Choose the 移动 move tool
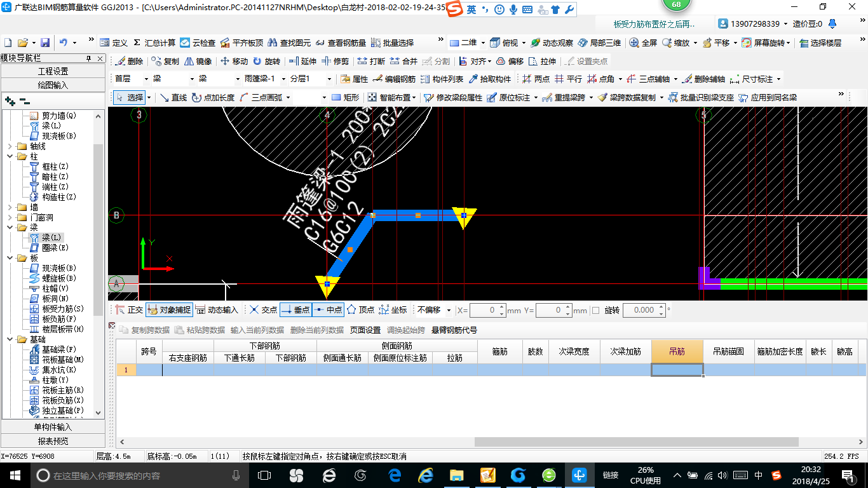Screen dimensions: 868x488 (x=234, y=61)
